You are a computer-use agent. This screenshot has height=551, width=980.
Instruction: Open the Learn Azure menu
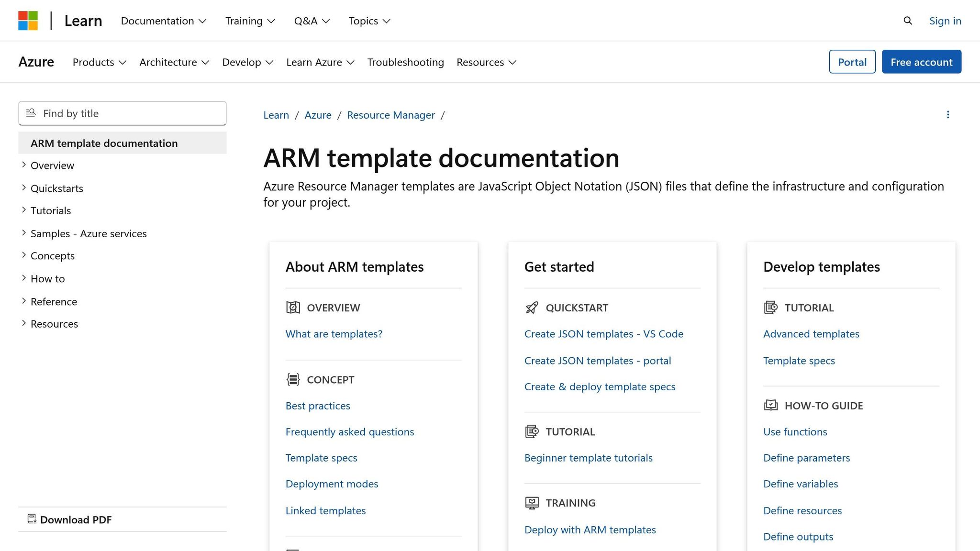coord(320,62)
